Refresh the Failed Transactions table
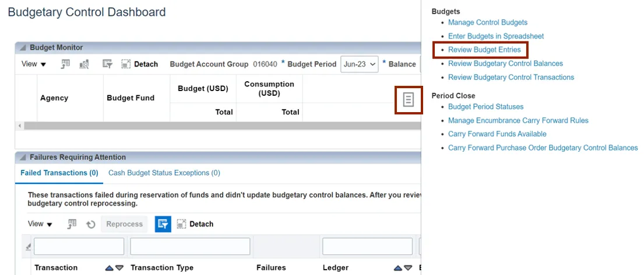 pos(91,224)
